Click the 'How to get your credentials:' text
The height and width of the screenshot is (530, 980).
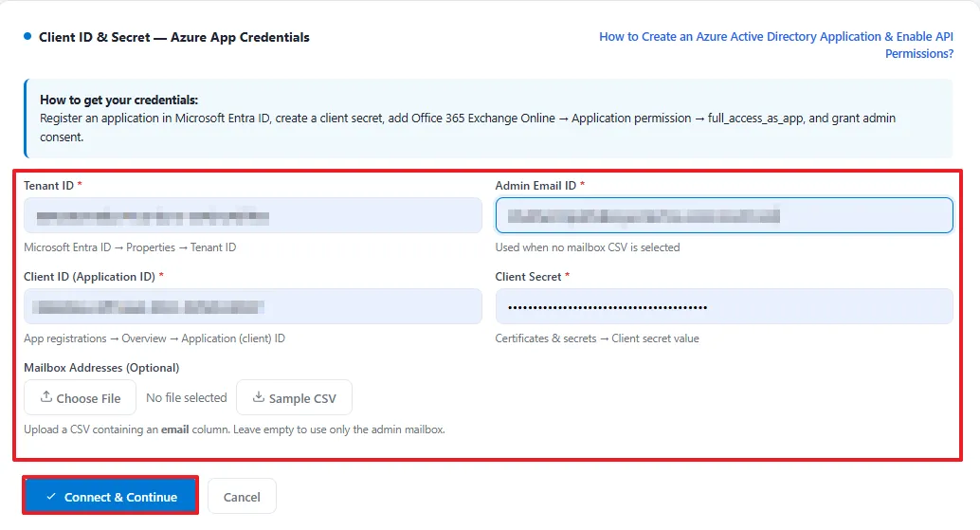click(118, 100)
